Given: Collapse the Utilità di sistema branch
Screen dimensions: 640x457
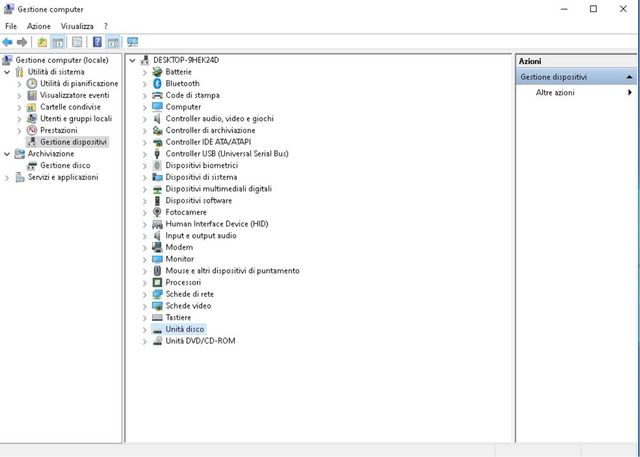Looking at the screenshot, I should point(7,72).
